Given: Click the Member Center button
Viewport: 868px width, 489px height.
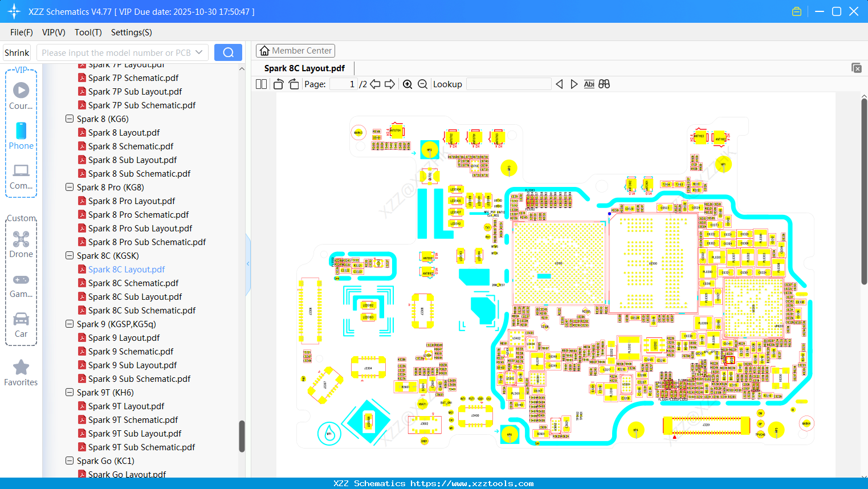Looking at the screenshot, I should [x=295, y=50].
